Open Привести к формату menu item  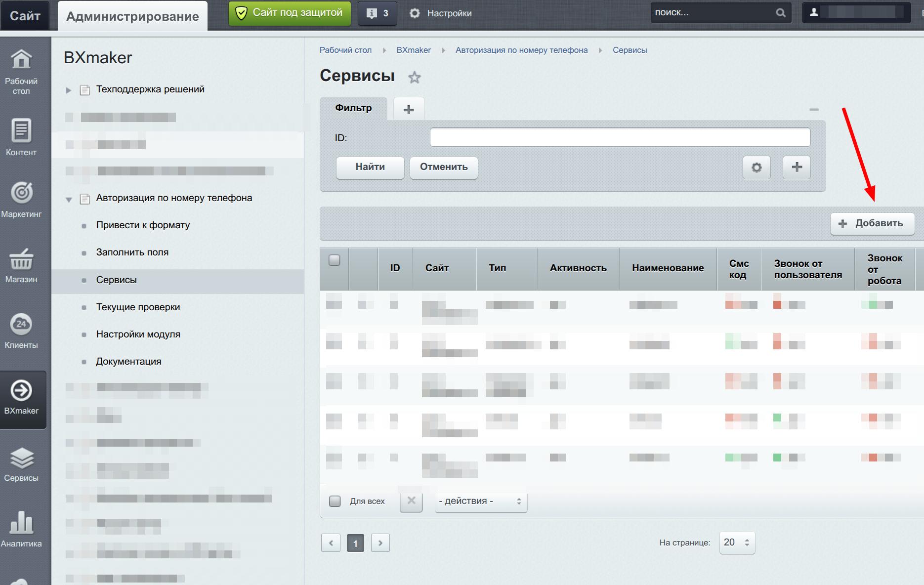pos(143,225)
